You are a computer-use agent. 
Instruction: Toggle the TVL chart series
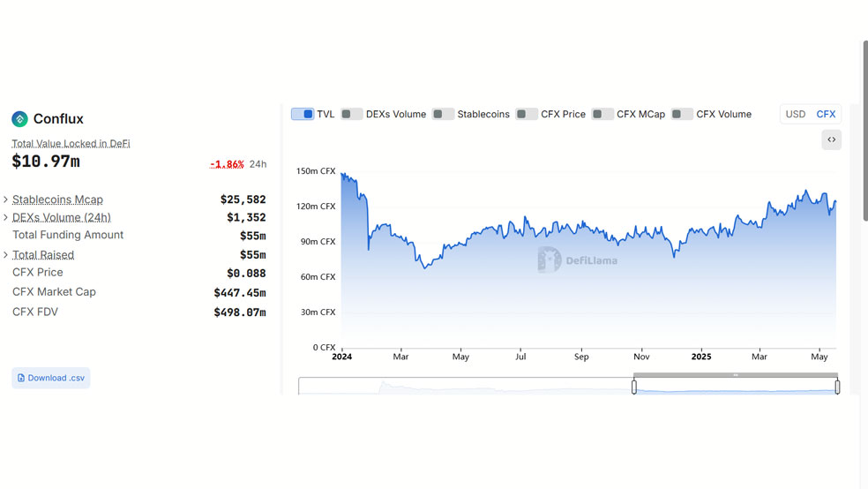[303, 114]
